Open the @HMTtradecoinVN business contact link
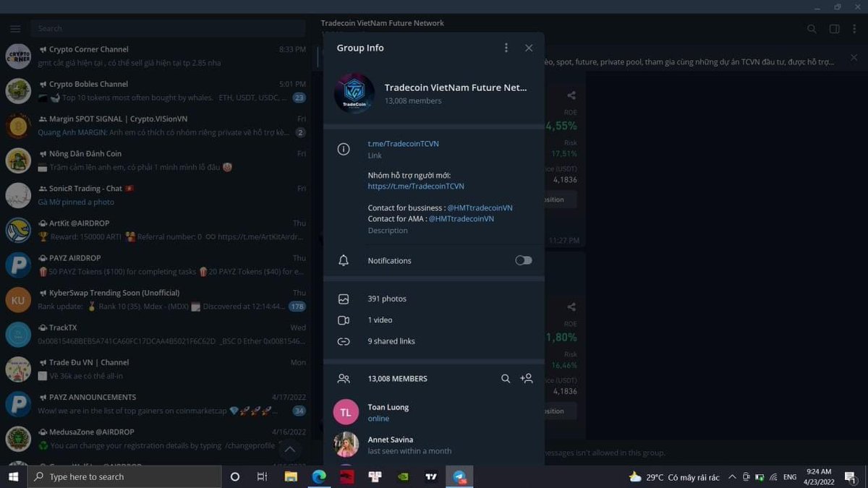868x488 pixels. point(480,207)
